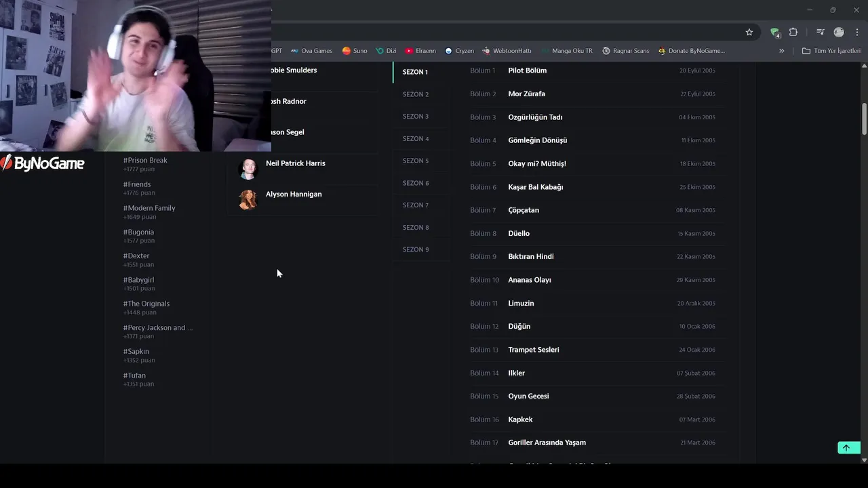The height and width of the screenshot is (488, 868).
Task: Open the Chrome three-dot menu
Action: pos(857,32)
